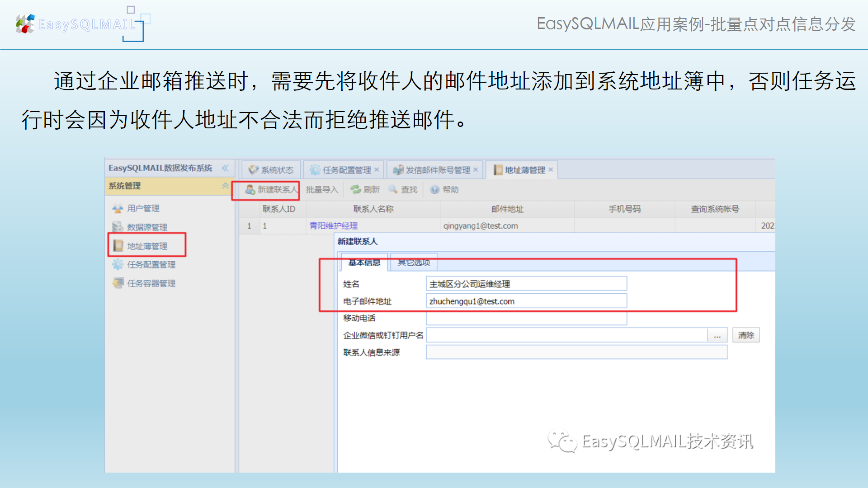
Task: Click the ellipsis browse button beside 企业微信 field
Action: coord(717,335)
